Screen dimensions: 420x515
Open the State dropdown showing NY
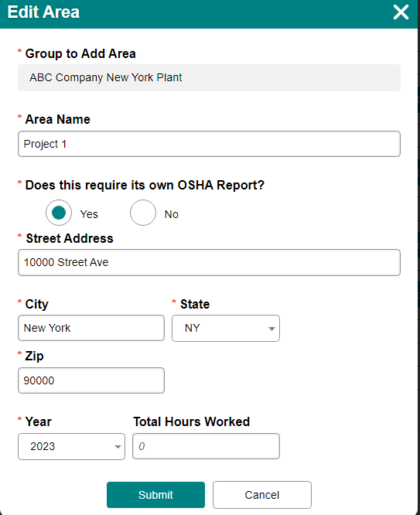coord(226,328)
